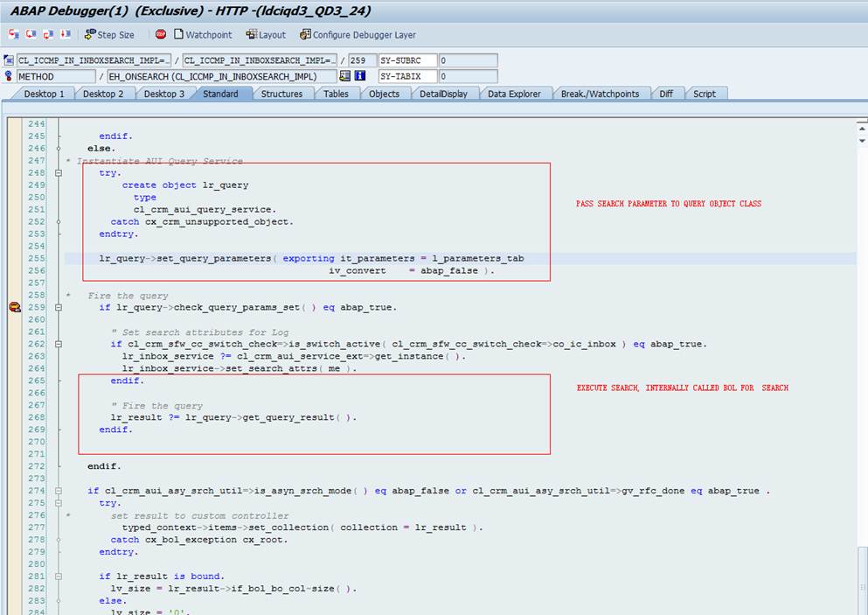
Task: Click the navigate-to-source icon beside EH_ONSEARCH field
Action: [x=345, y=77]
